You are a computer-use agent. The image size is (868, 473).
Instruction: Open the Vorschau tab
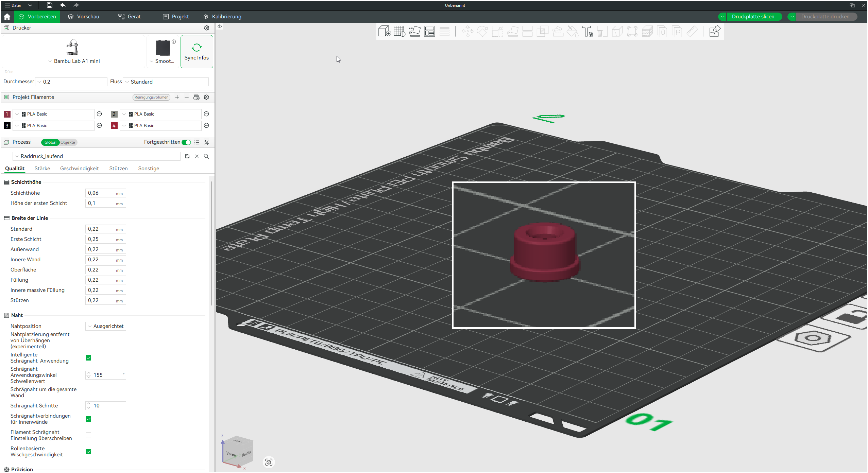(84, 17)
